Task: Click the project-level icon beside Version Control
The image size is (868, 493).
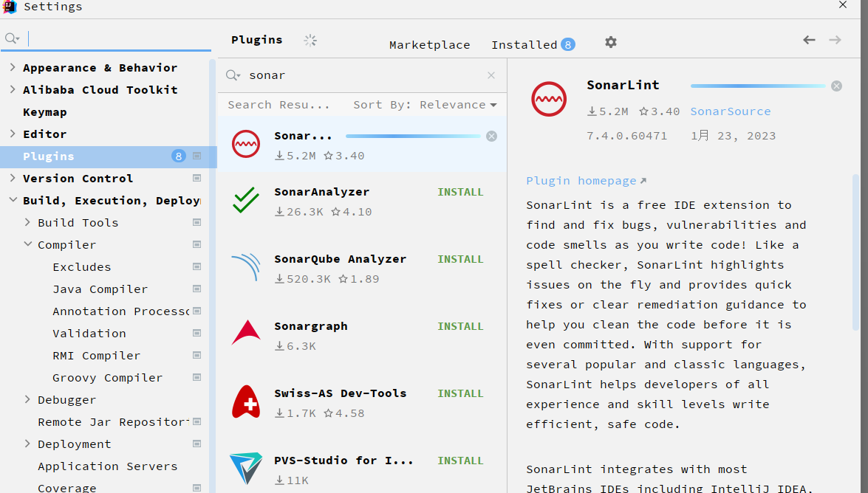Action: point(197,178)
